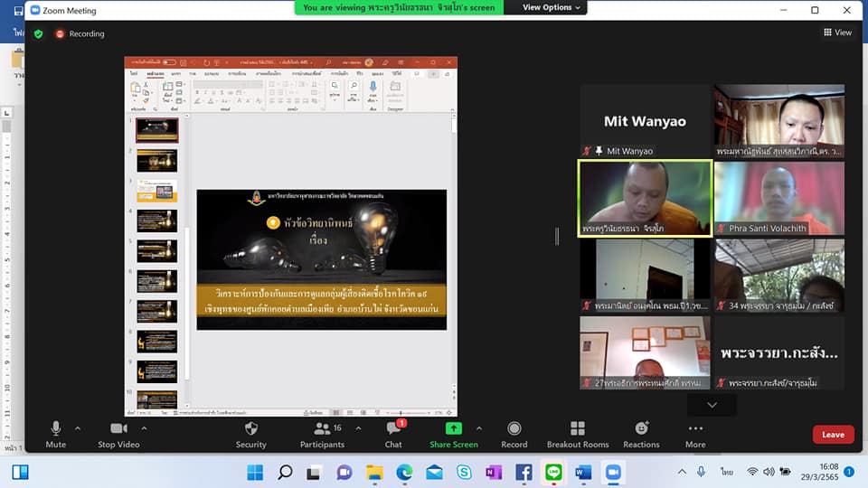Click the pin icon beside Mit Wanyao
This screenshot has height=488, width=868.
[x=599, y=151]
